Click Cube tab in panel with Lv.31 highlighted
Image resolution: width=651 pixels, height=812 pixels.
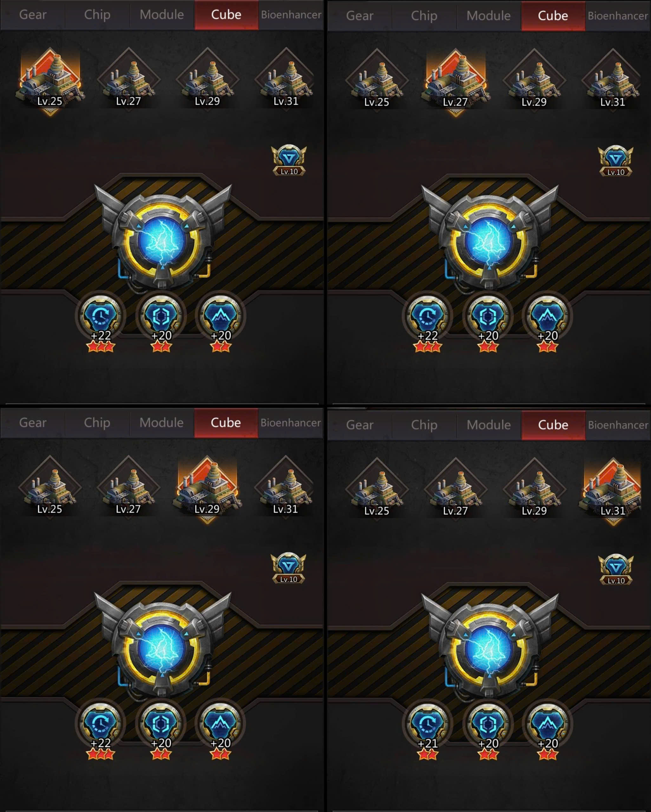tap(553, 425)
